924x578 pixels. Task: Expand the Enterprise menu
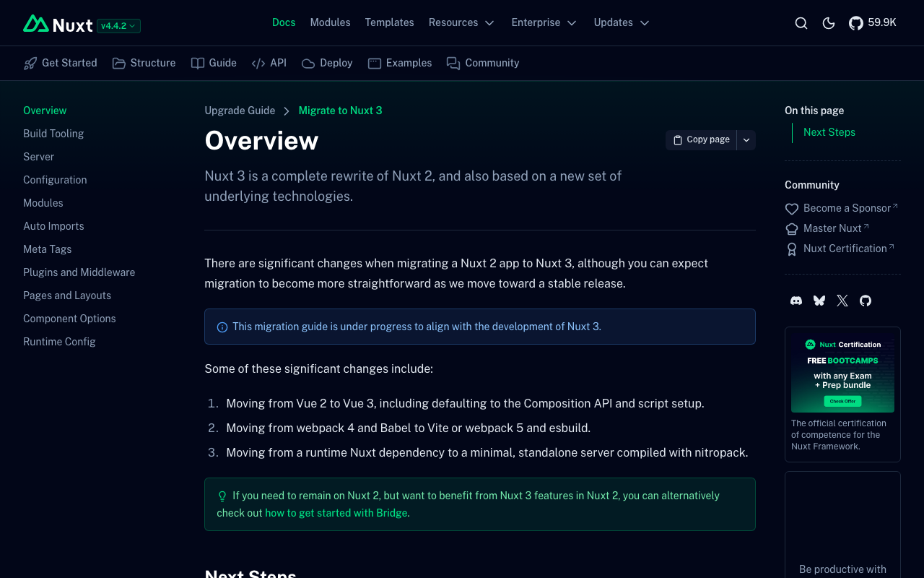[544, 22]
